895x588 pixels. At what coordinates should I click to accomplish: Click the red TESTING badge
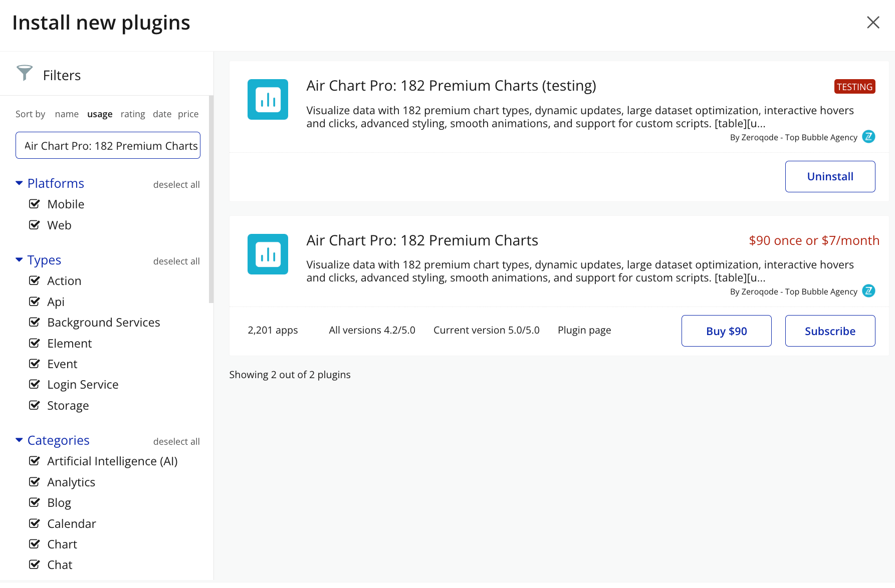(x=854, y=87)
